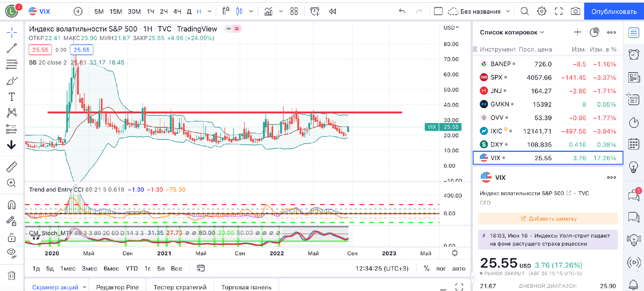The height and width of the screenshot is (291, 644).
Task: Open the Fibonacci/gann lines tool
Action: point(11,64)
